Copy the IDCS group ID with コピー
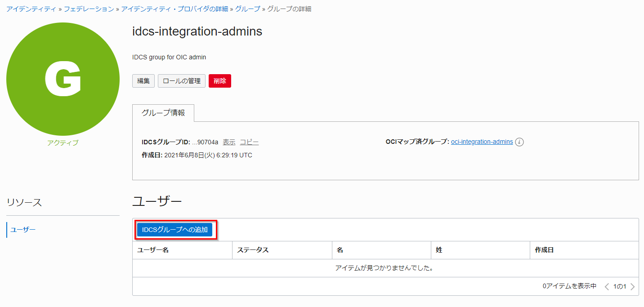Image resolution: width=644 pixels, height=307 pixels. click(x=249, y=142)
